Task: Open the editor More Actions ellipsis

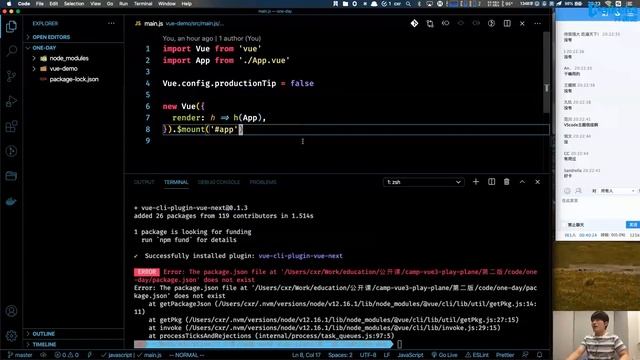Action: click(538, 24)
